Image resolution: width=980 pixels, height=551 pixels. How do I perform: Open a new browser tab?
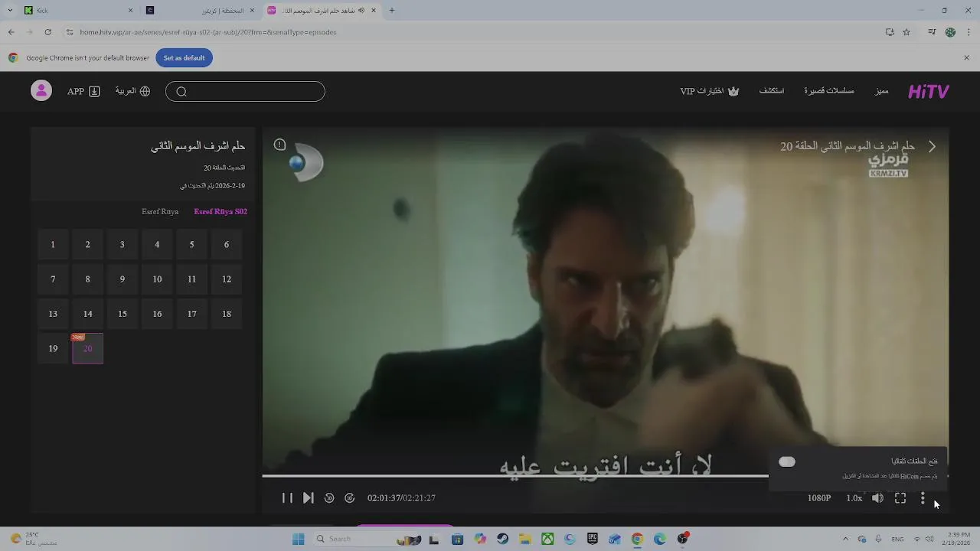tap(392, 11)
